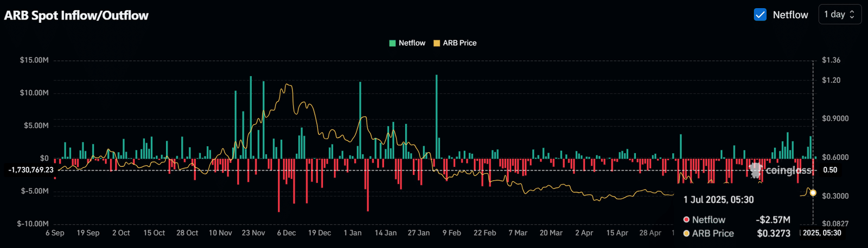Image resolution: width=868 pixels, height=248 pixels.
Task: Click the 0.50 right-axis crosshair label
Action: click(830, 170)
